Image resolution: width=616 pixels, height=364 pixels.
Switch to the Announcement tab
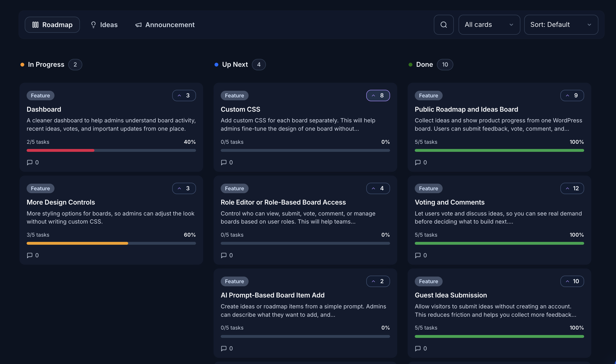(x=165, y=24)
